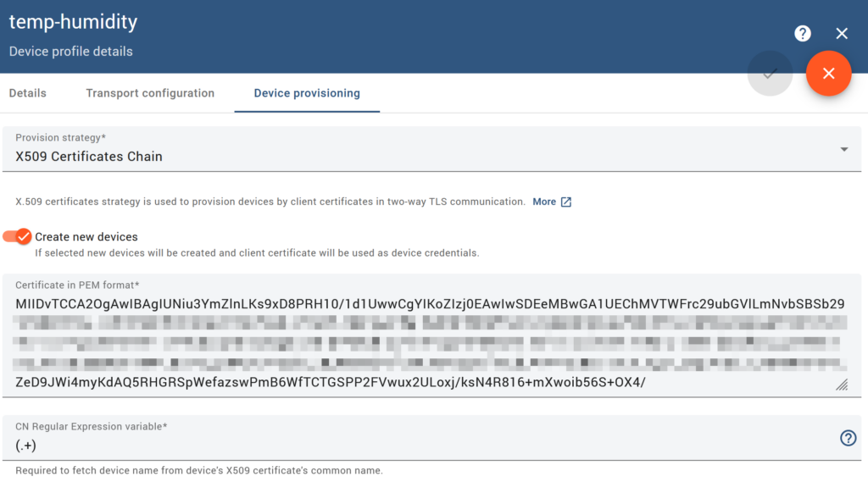Image resolution: width=868 pixels, height=493 pixels.
Task: Cancel edits with the orange X button
Action: pyautogui.click(x=828, y=74)
